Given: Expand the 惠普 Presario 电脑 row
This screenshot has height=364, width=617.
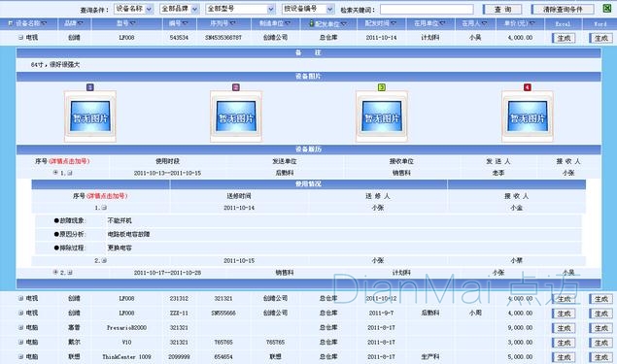Looking at the screenshot, I should point(20,327).
